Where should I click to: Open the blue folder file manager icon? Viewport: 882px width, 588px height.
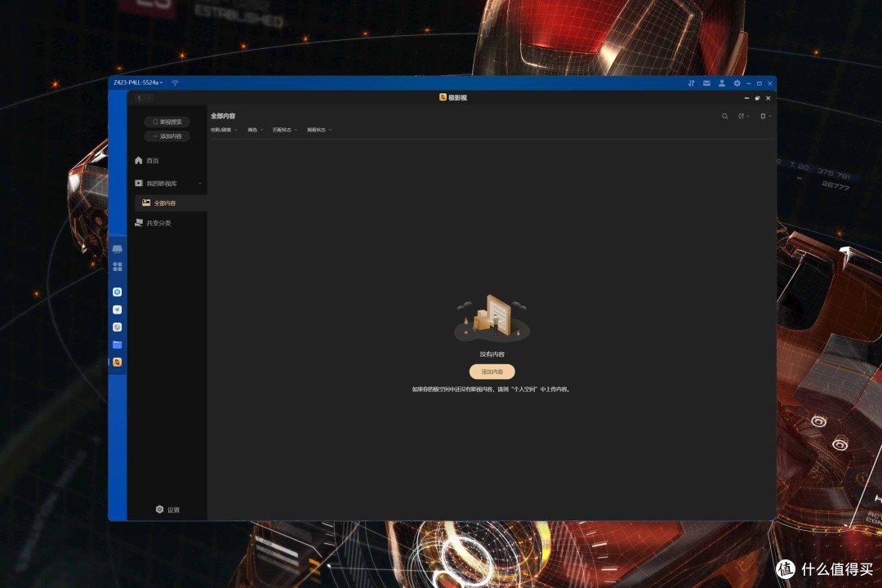(117, 345)
